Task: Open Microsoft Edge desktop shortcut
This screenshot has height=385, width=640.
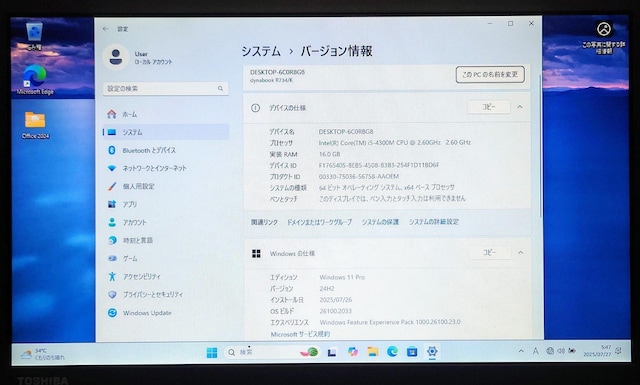Action: [35, 80]
